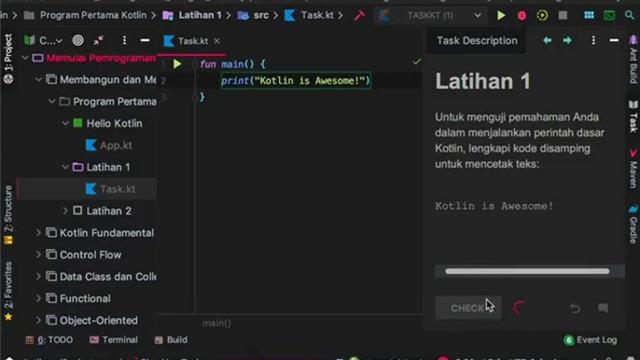The image size is (640, 360).
Task: Expand the Kotlin Fundamental section
Action: click(38, 233)
